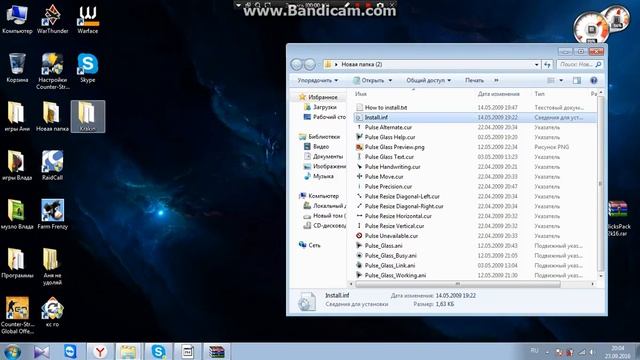Select Избранное in the navigation pane

[322, 97]
